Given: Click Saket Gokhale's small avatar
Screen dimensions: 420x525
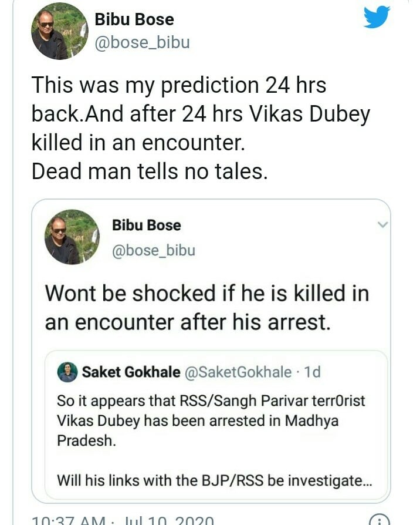Looking at the screenshot, I should coord(67,372).
